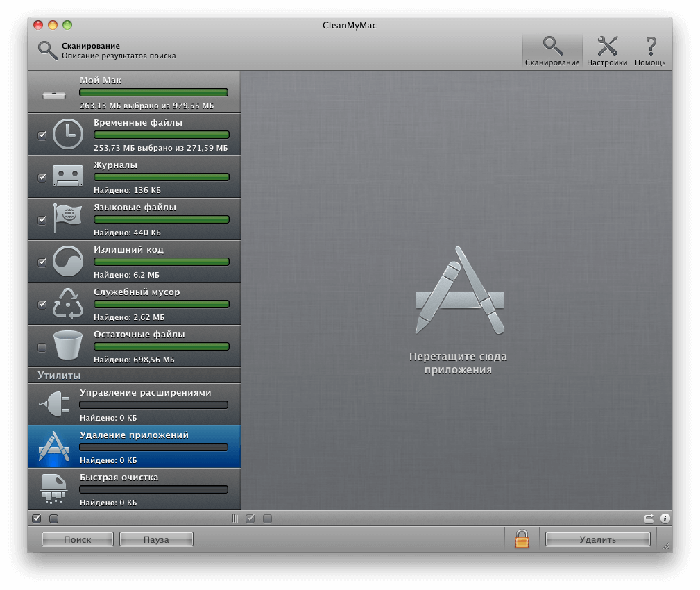Uncheck the Временные файлы checkbox
The height and width of the screenshot is (590, 700).
coord(42,135)
